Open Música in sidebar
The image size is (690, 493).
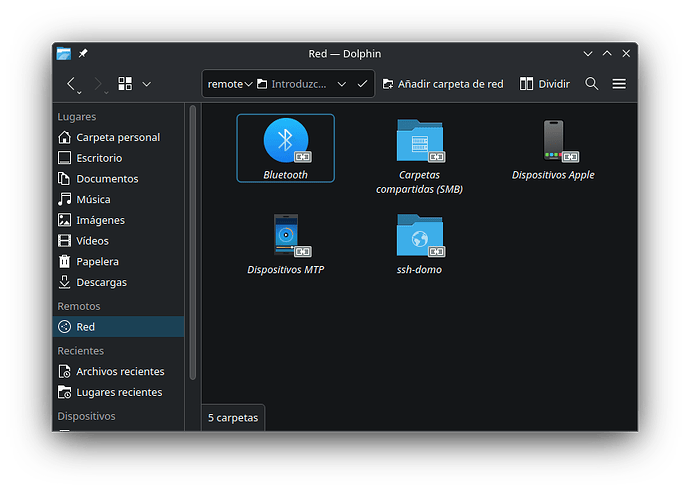pyautogui.click(x=118, y=199)
